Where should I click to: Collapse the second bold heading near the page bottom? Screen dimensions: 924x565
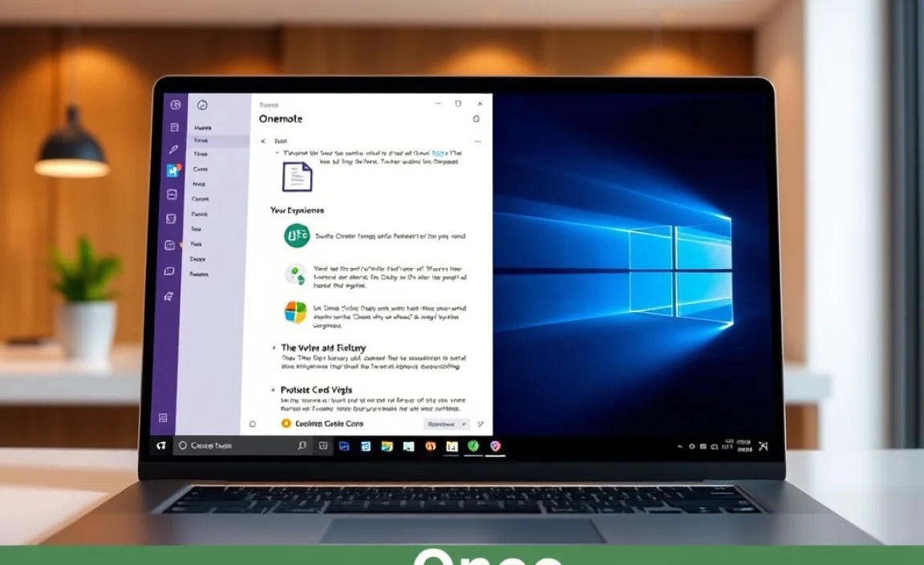pos(273,390)
